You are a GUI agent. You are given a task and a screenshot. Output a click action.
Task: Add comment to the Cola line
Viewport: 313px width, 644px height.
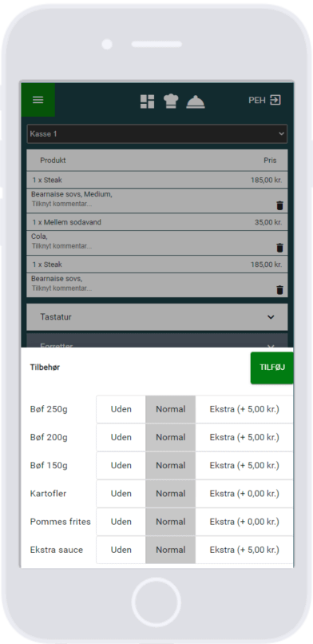[x=62, y=246]
